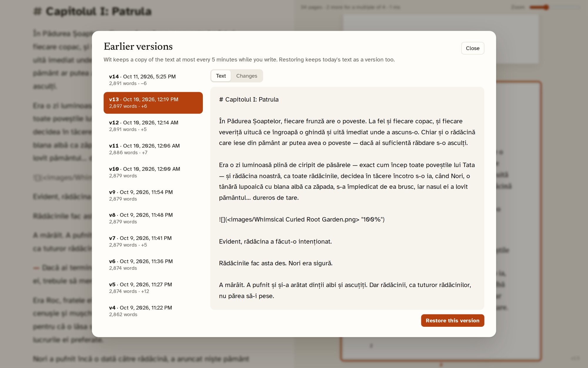Open version v6 from 11:36 PM
The image size is (588, 368).
[153, 265]
